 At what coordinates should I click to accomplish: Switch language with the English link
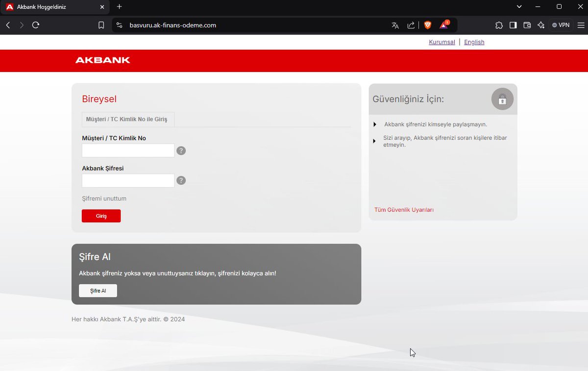tap(474, 42)
